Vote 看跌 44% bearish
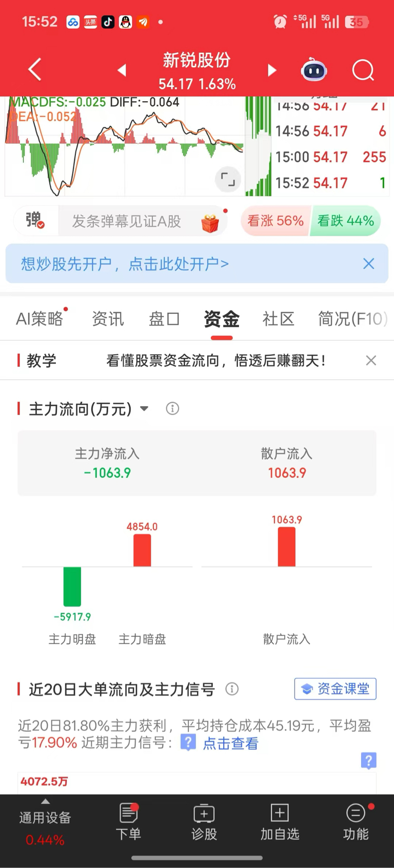Viewport: 394px width, 868px height. click(345, 221)
